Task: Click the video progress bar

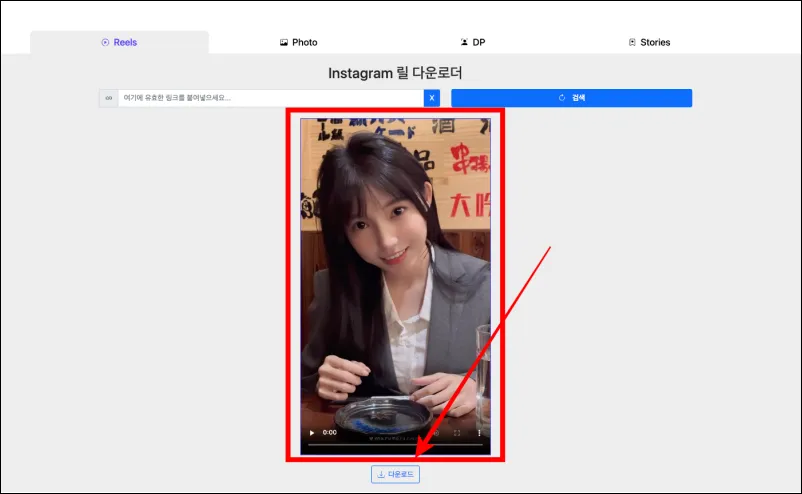Action: pyautogui.click(x=395, y=445)
